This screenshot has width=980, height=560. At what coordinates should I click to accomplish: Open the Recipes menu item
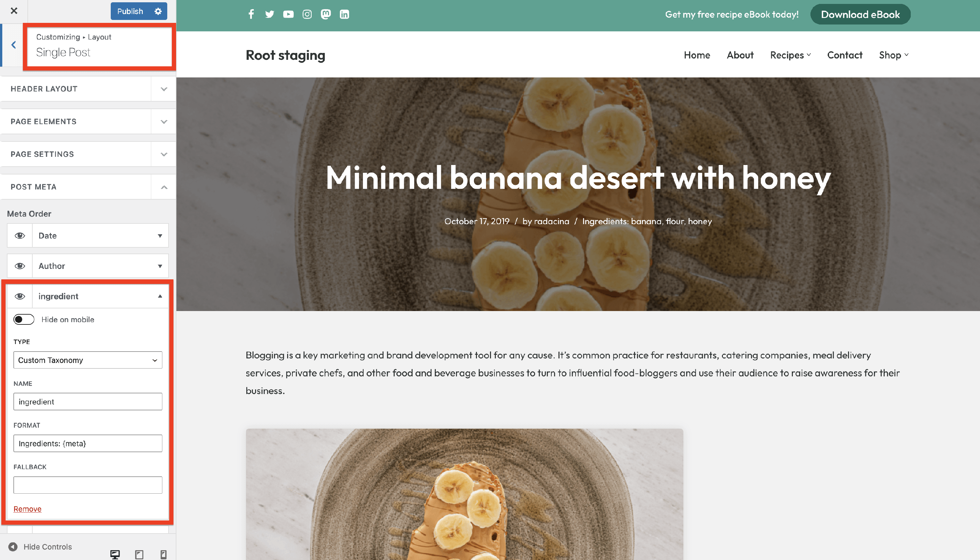click(x=791, y=55)
